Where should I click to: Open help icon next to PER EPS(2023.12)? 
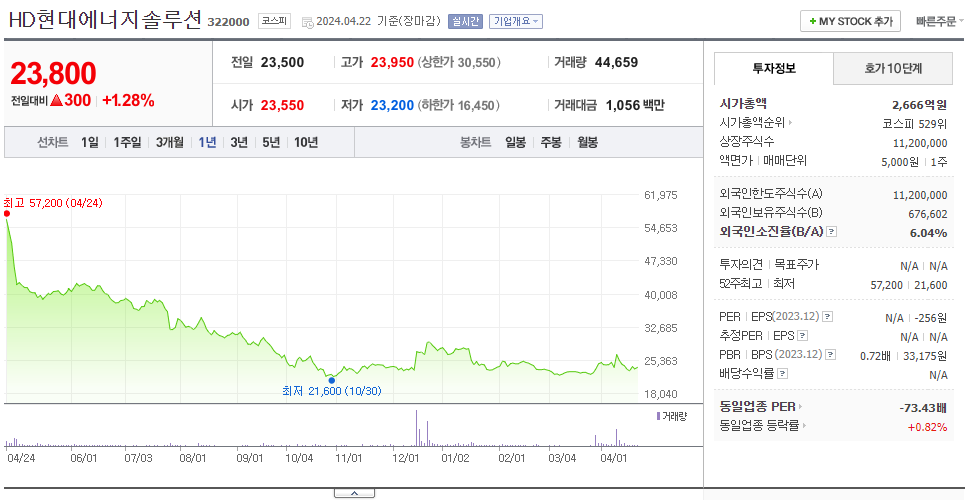[828, 317]
